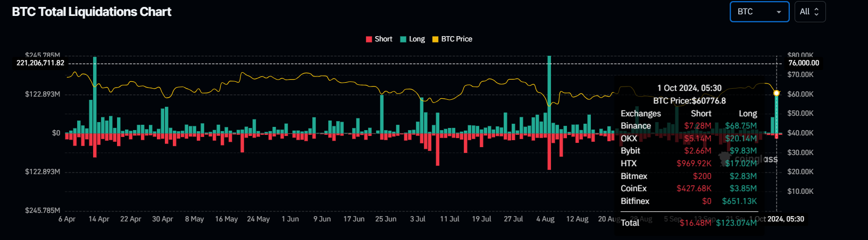
Task: Click the Binance row in the tooltip
Action: (688, 126)
